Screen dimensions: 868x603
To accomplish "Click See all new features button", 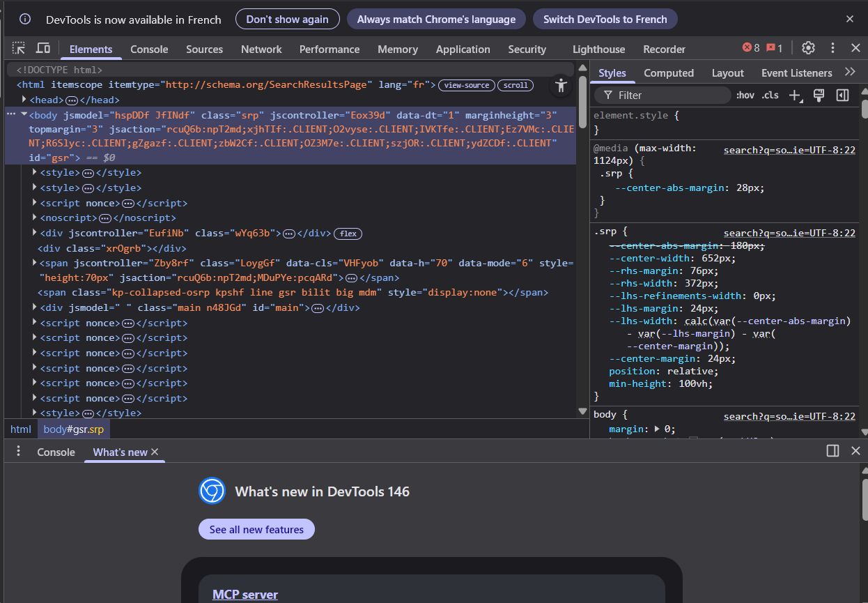I will (256, 529).
